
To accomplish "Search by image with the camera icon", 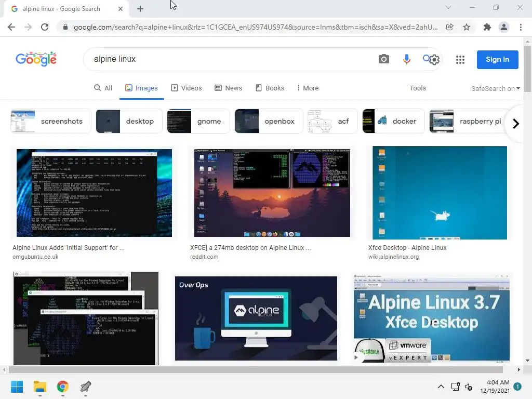I will pos(384,59).
